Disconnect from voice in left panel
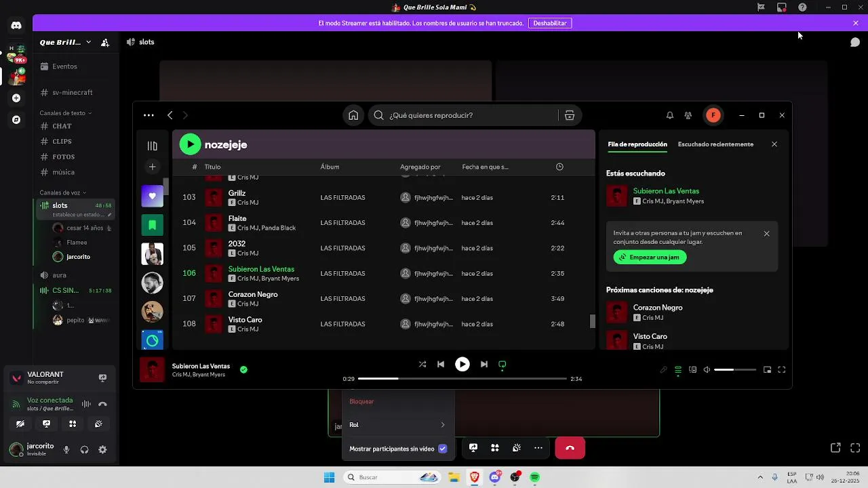 [103, 404]
